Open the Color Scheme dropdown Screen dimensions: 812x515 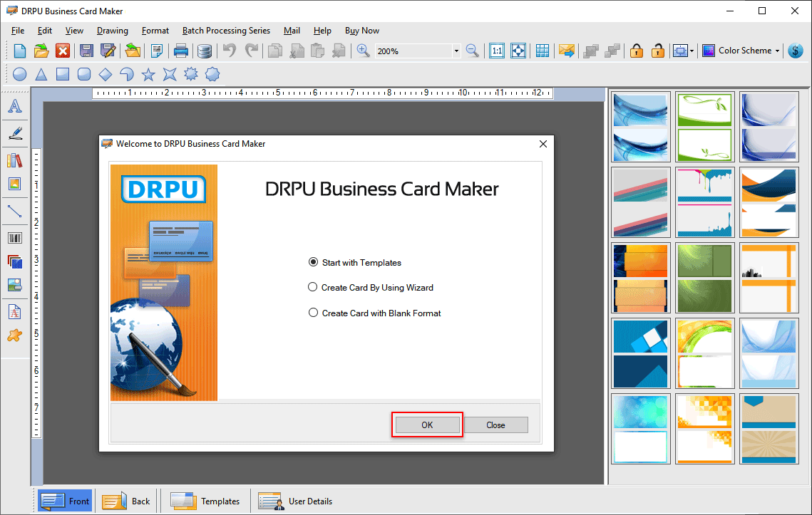point(741,51)
